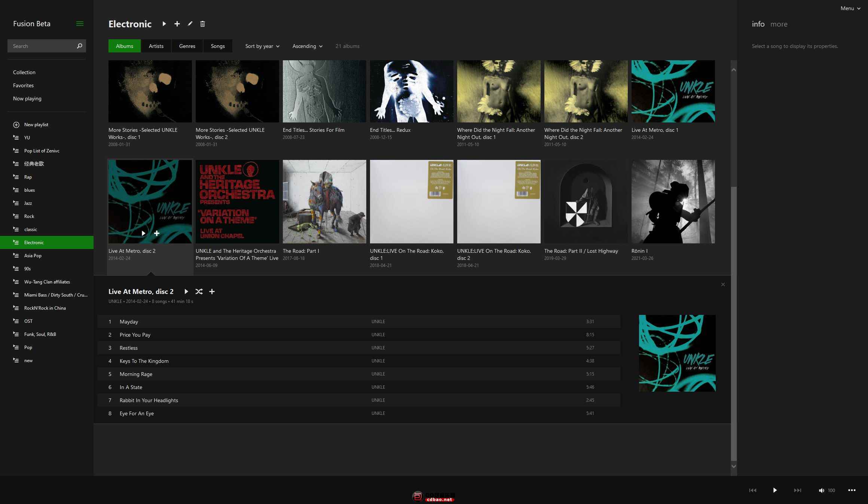Image resolution: width=868 pixels, height=504 pixels.
Task: Expand the Sort by year dropdown
Action: point(262,46)
